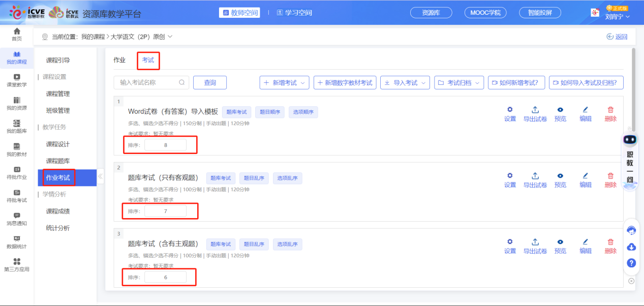The height and width of the screenshot is (306, 644).
Task: Edit the 题库考试（含有主观题）exam
Action: tap(585, 246)
